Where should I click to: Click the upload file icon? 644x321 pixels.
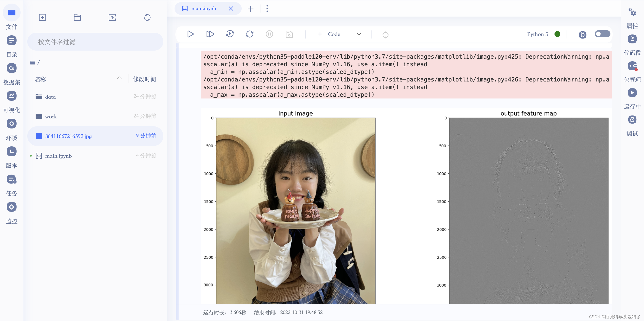112,17
